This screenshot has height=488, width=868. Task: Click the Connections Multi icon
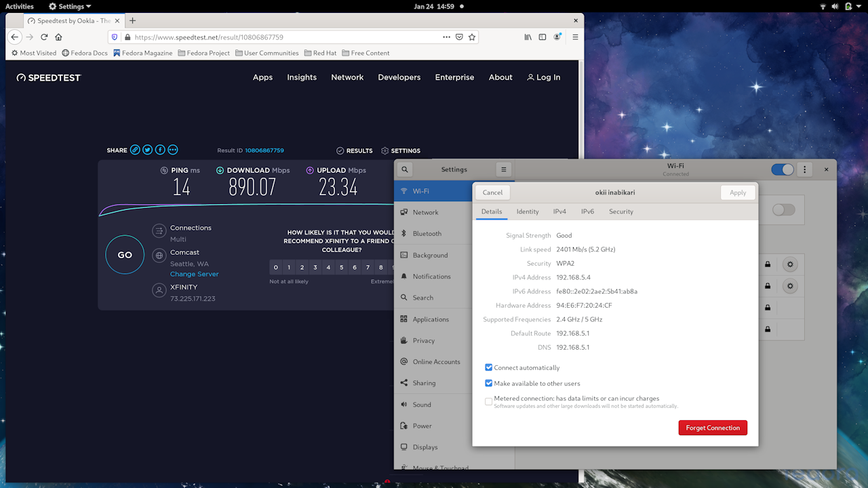[x=159, y=231]
